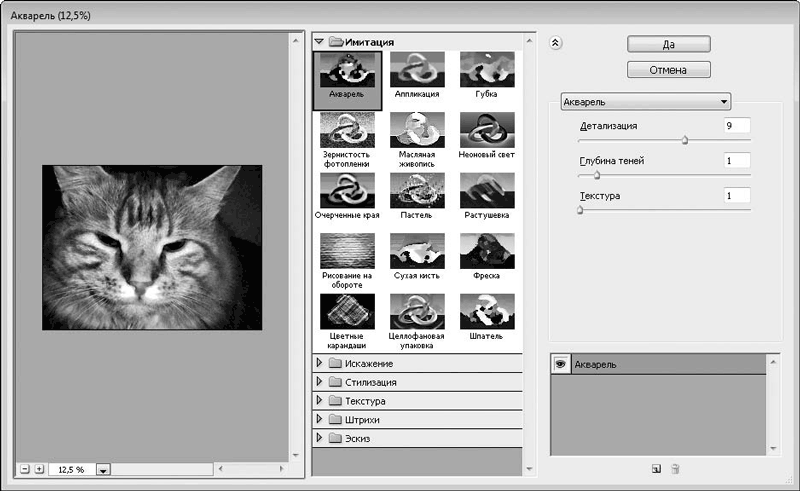The height and width of the screenshot is (491, 800).
Task: Click the Отмена button
Action: 668,70
